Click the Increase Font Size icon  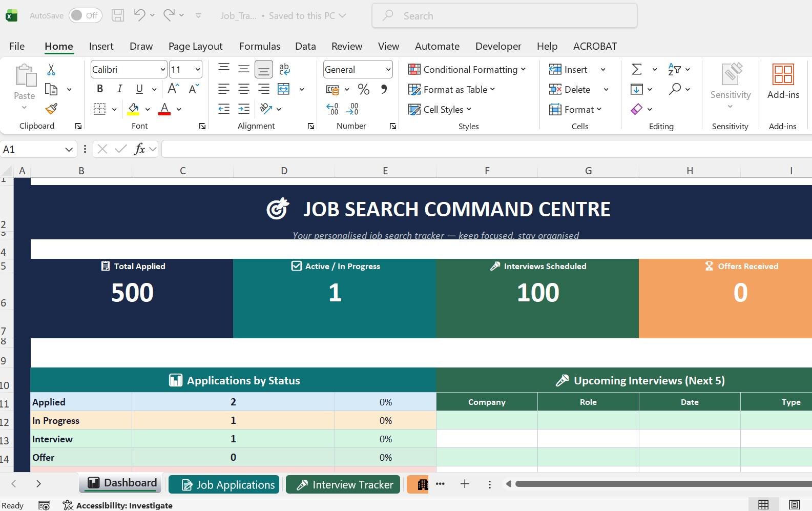click(174, 89)
